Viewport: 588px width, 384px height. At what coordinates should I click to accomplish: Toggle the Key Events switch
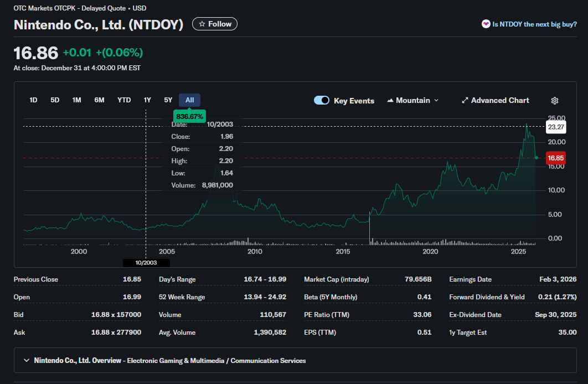321,100
